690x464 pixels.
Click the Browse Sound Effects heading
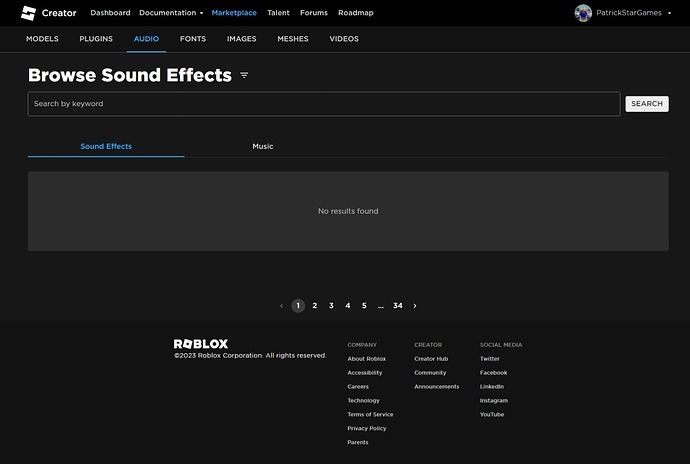pyautogui.click(x=130, y=75)
